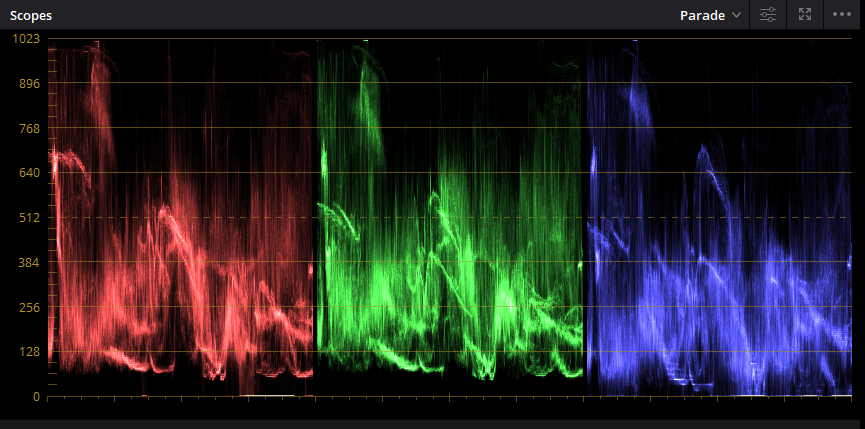Click the 896 scale label

click(30, 83)
